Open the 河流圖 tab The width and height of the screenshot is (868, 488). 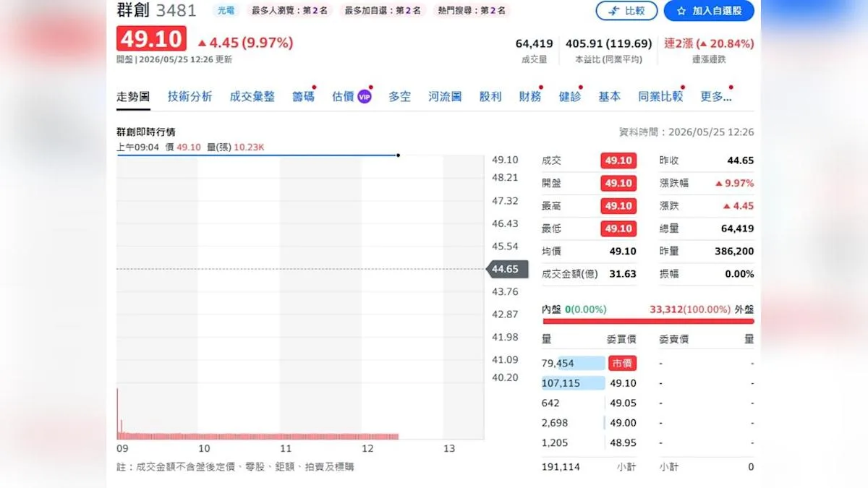(x=445, y=96)
